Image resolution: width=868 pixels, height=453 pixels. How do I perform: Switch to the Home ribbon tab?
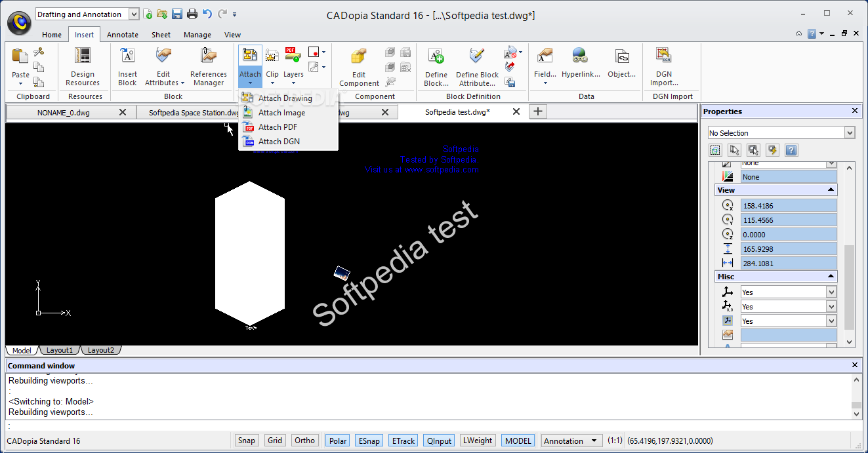coord(52,35)
